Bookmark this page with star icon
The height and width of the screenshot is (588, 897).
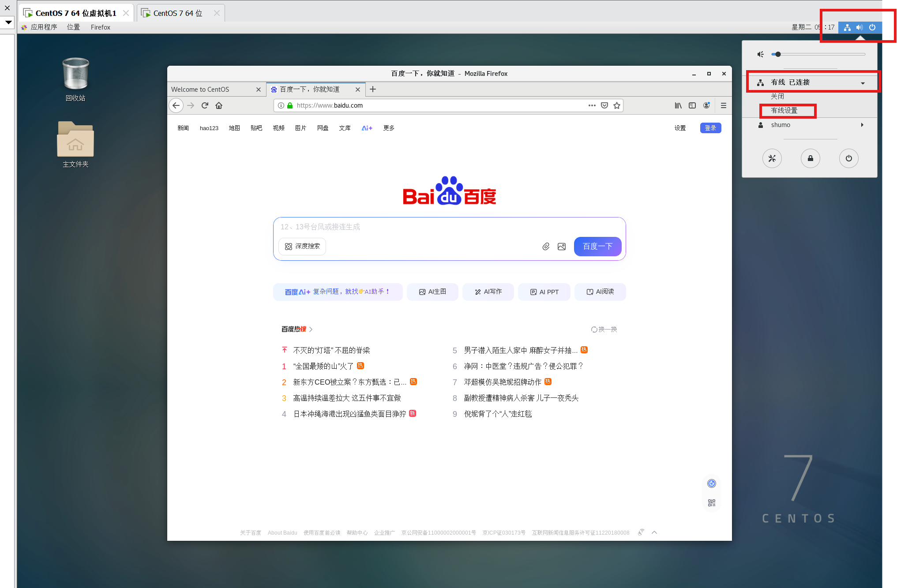(x=617, y=105)
